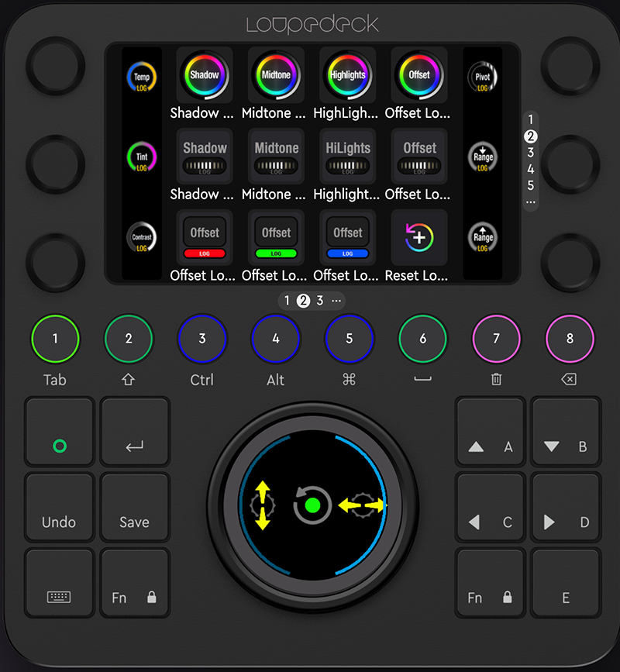Screen dimensions: 620x672
Task: Click the E key
Action: [x=566, y=583]
